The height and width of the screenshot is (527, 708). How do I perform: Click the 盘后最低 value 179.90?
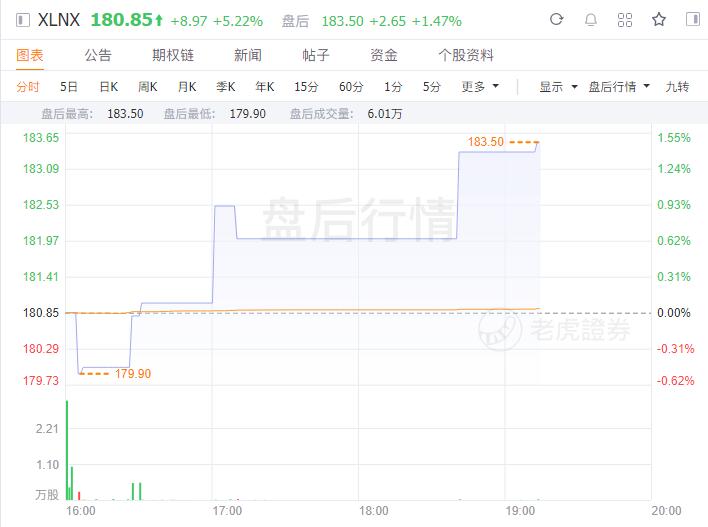point(247,113)
